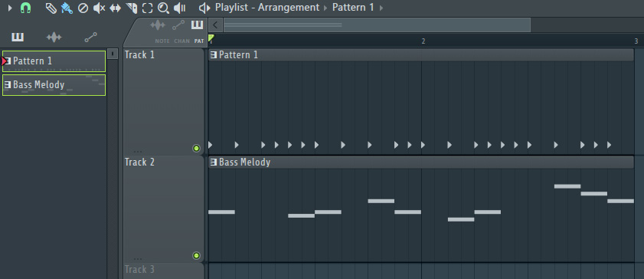Open the Playlist - Arrangement breadcrumb
Image resolution: width=644 pixels, height=279 pixels.
click(x=267, y=8)
